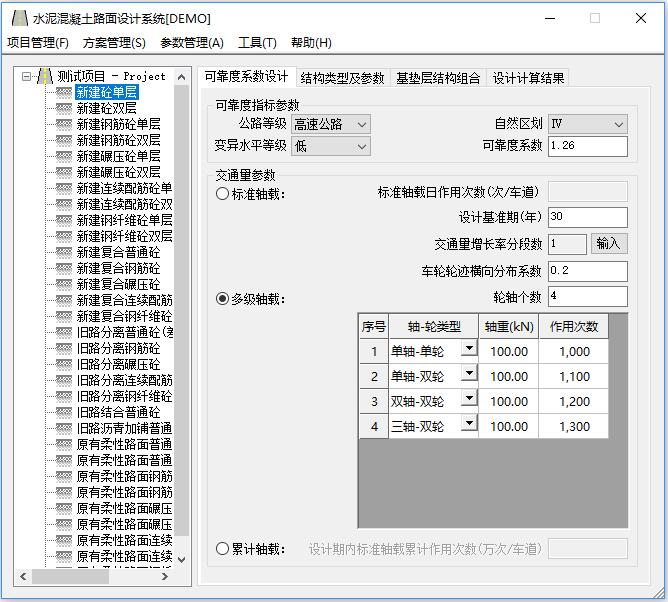The height and width of the screenshot is (602, 668).
Task: Click the 作用次数 column header
Action: pos(573,326)
